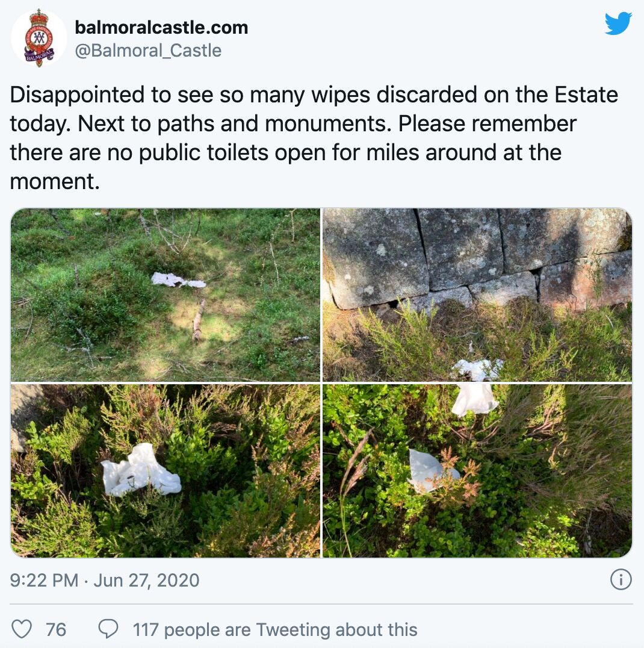Click the Twitter bird logo

tap(618, 23)
